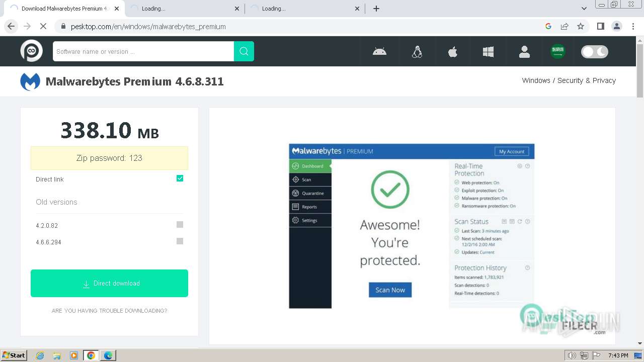Go forward with browser forward arrow

pos(27,26)
